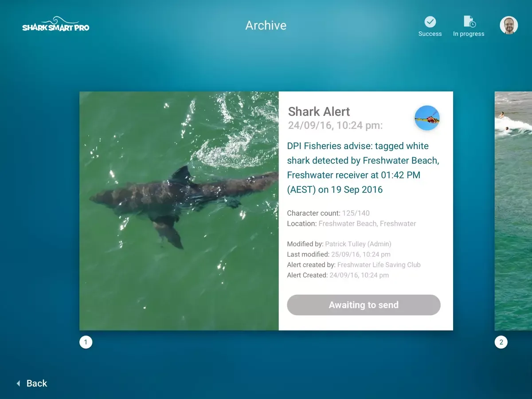This screenshot has width=532, height=399.
Task: Open the surfers photo on card 2
Action: click(513, 211)
